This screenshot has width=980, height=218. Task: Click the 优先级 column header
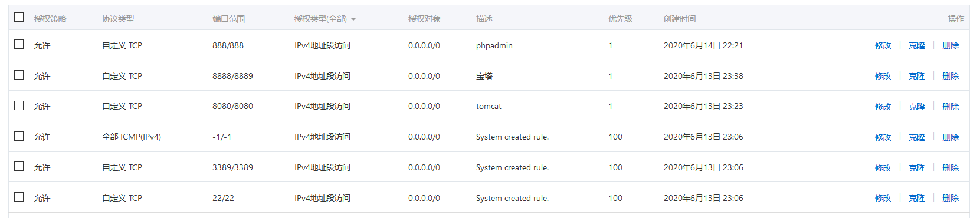(x=620, y=19)
